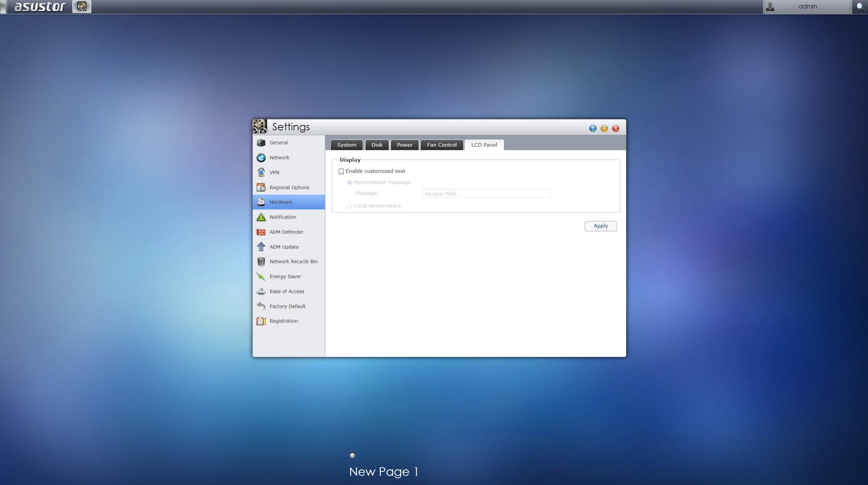Click the Notification warning triangle icon
868x485 pixels.
(x=261, y=217)
